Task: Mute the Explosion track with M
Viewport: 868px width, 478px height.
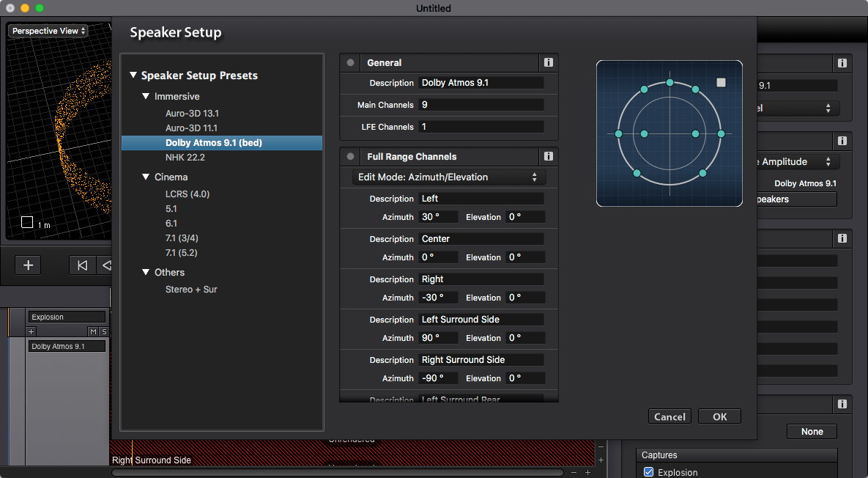Action: click(x=93, y=331)
